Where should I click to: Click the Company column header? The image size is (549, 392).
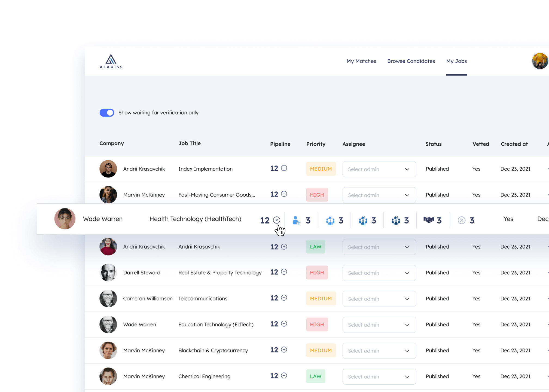click(112, 143)
